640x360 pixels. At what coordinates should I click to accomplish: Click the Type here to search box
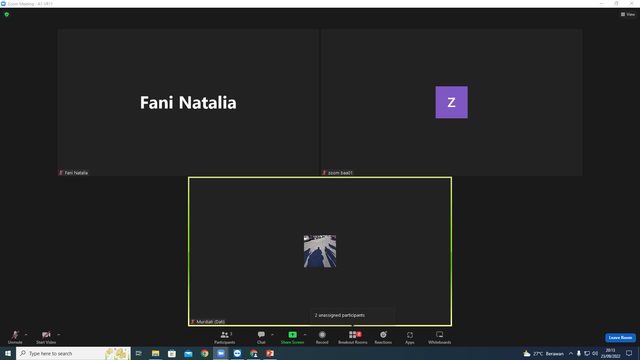pos(73,353)
